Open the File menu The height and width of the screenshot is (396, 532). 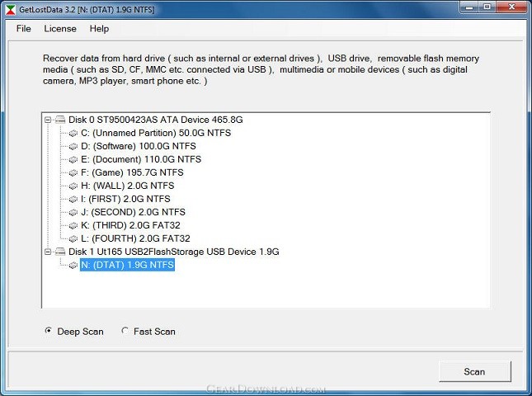(x=23, y=29)
